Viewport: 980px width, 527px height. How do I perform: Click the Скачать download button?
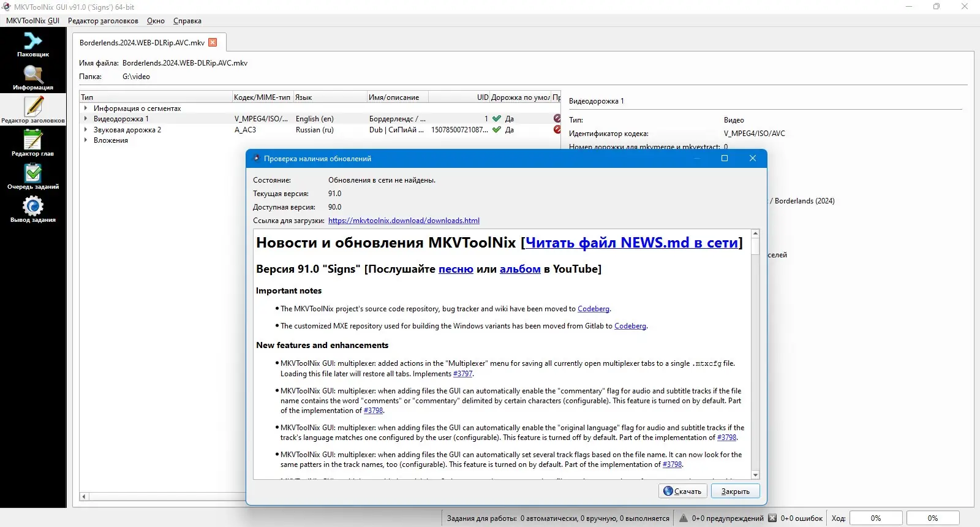click(x=683, y=491)
